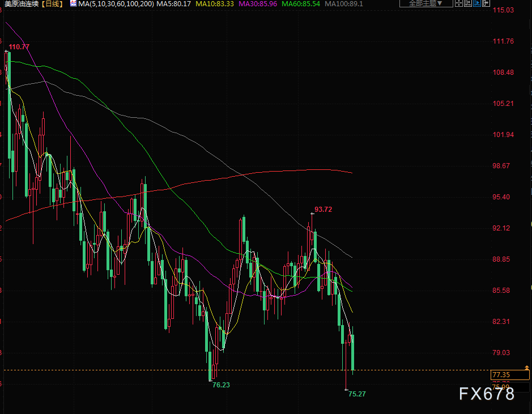Click the MA5:80.17 value
The width and height of the screenshot is (532, 414).
pyautogui.click(x=173, y=4)
